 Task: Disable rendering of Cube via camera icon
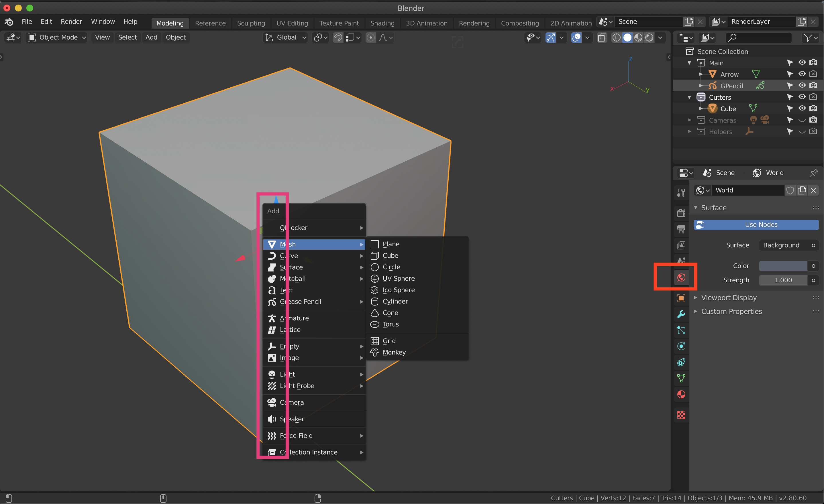813,108
